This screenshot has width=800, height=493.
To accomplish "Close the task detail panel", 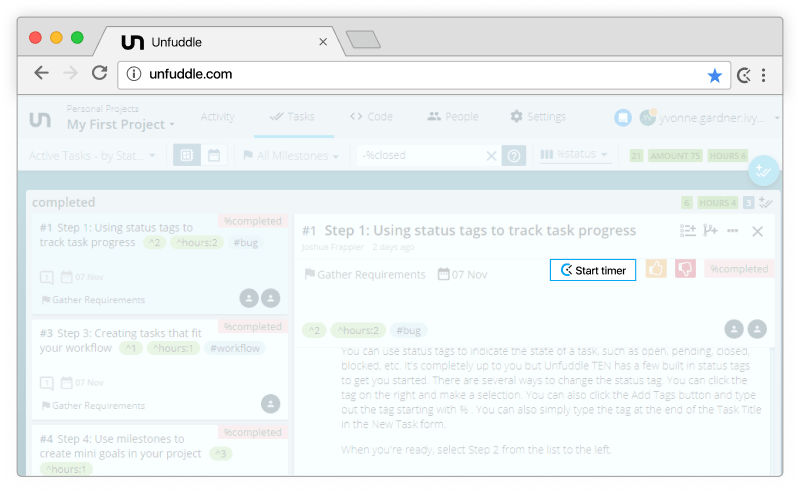I will point(757,231).
